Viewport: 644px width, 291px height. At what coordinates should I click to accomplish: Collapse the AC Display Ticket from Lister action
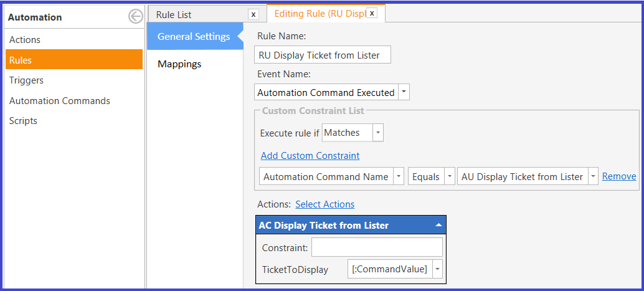pyautogui.click(x=438, y=225)
